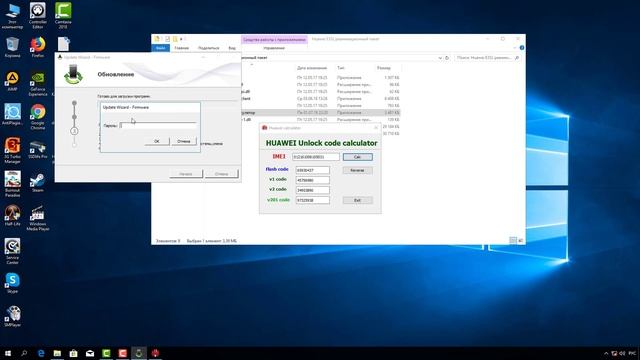Open the SMPlayer desktop shortcut
Viewport: 640px width, 360px height.
click(x=12, y=317)
